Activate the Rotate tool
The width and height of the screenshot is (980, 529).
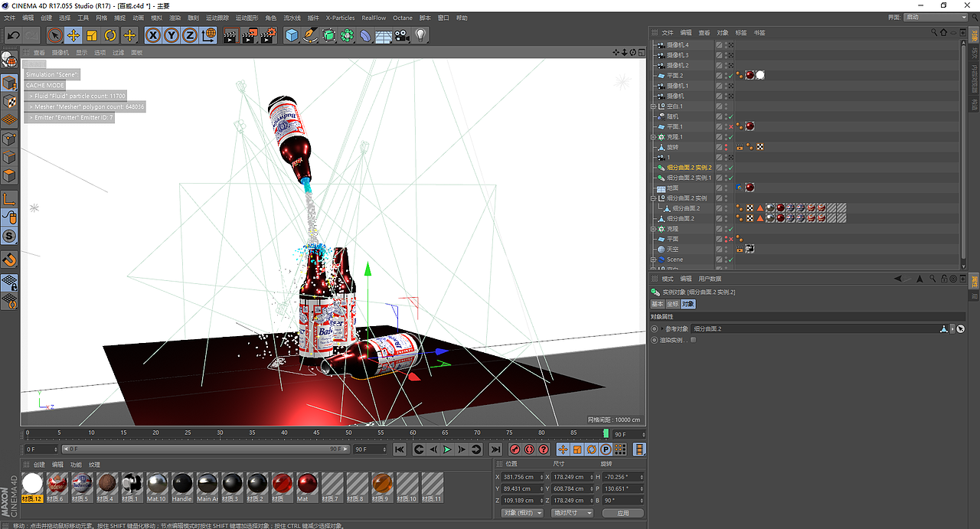point(110,36)
